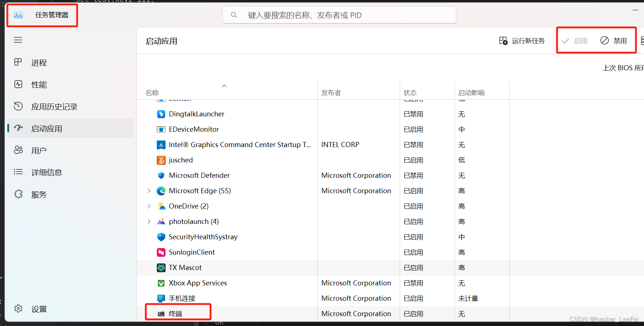This screenshot has width=644, height=326.
Task: Click the search box for name or PID
Action: coord(339,15)
